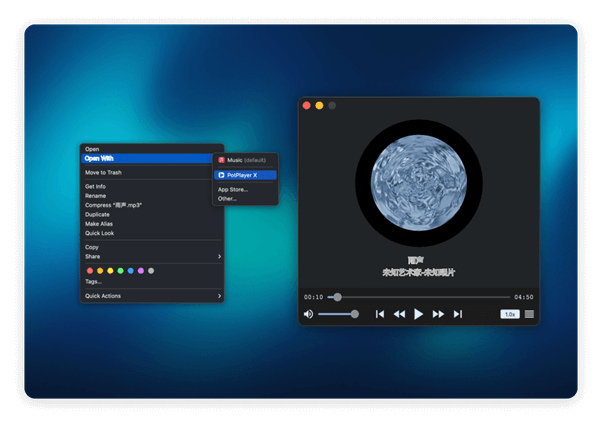Open App Store… from the submenu
This screenshot has width=602, height=423.
point(233,189)
